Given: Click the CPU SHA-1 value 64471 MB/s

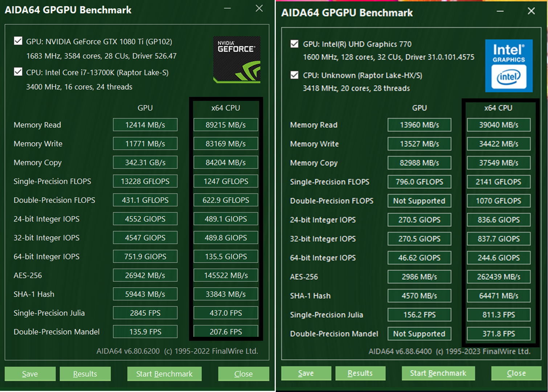Looking at the screenshot, I should coord(499,296).
